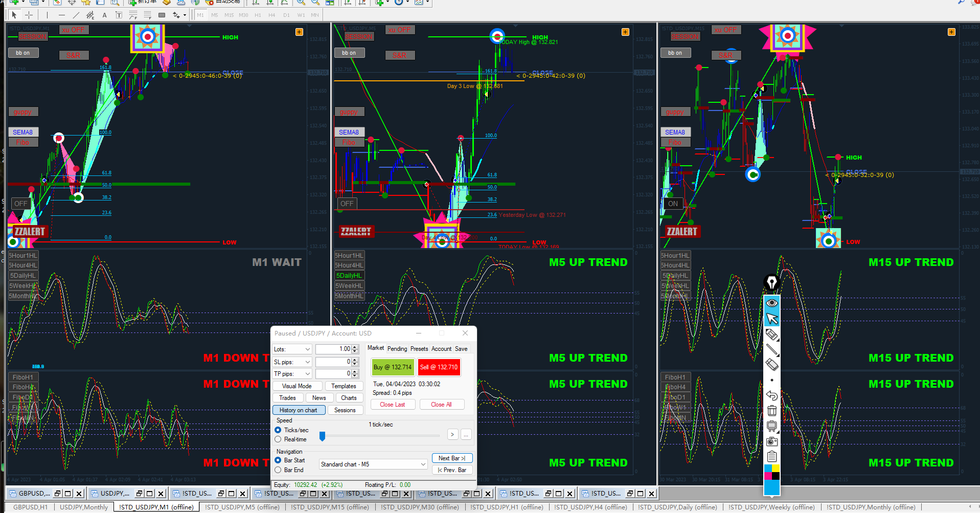Toggle 'bb on' button on M1 chart

tap(23, 53)
